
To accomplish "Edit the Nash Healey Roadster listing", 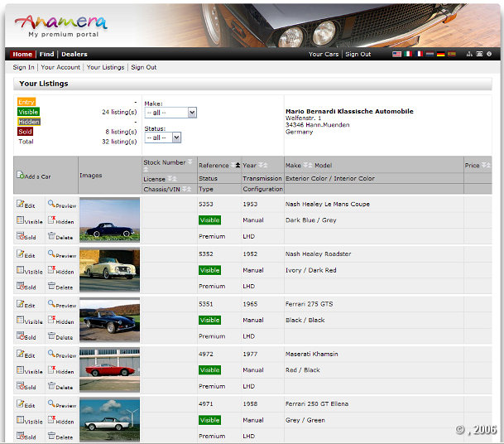I will (26, 254).
